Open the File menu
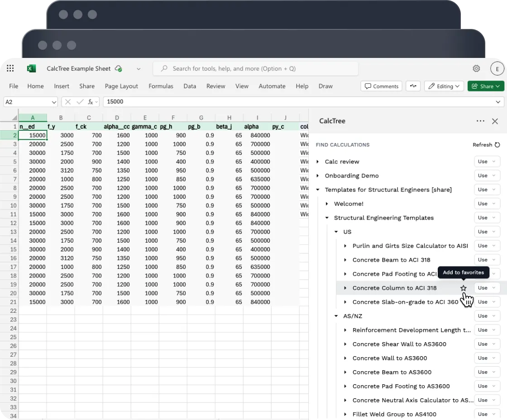 [x=14, y=86]
